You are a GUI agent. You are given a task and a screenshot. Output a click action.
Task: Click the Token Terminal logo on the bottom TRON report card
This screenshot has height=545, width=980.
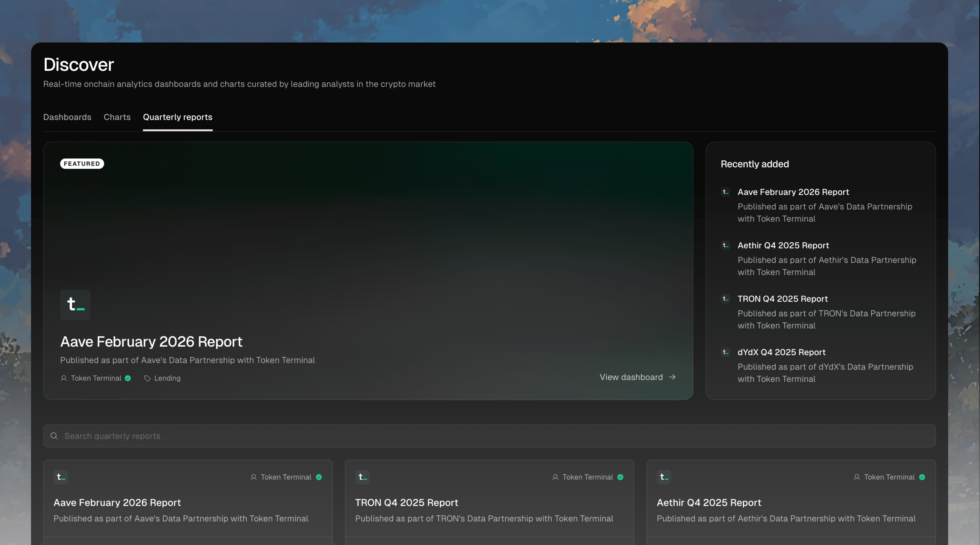point(362,477)
